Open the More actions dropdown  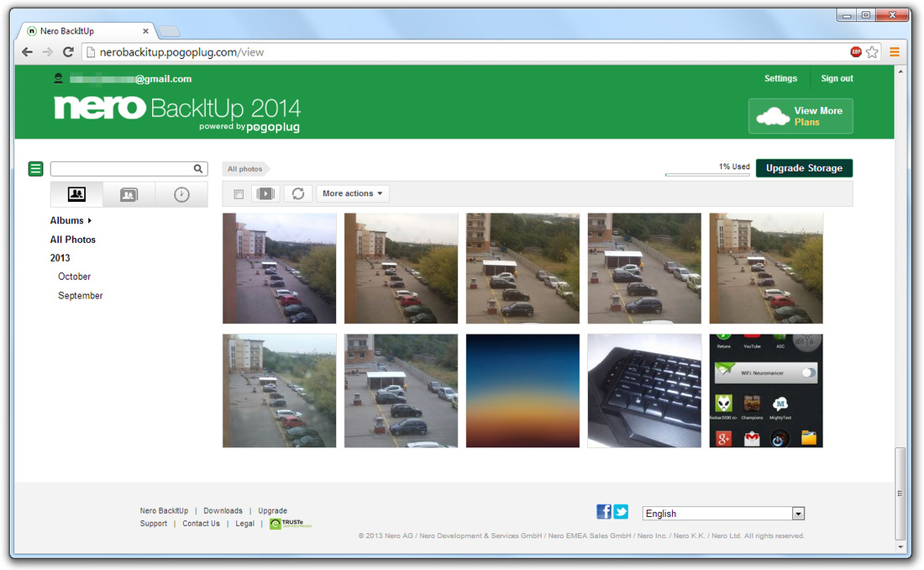[x=353, y=193]
